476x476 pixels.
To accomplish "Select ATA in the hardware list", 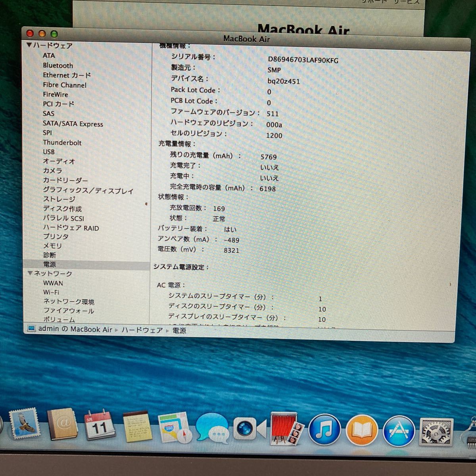I will (49, 56).
